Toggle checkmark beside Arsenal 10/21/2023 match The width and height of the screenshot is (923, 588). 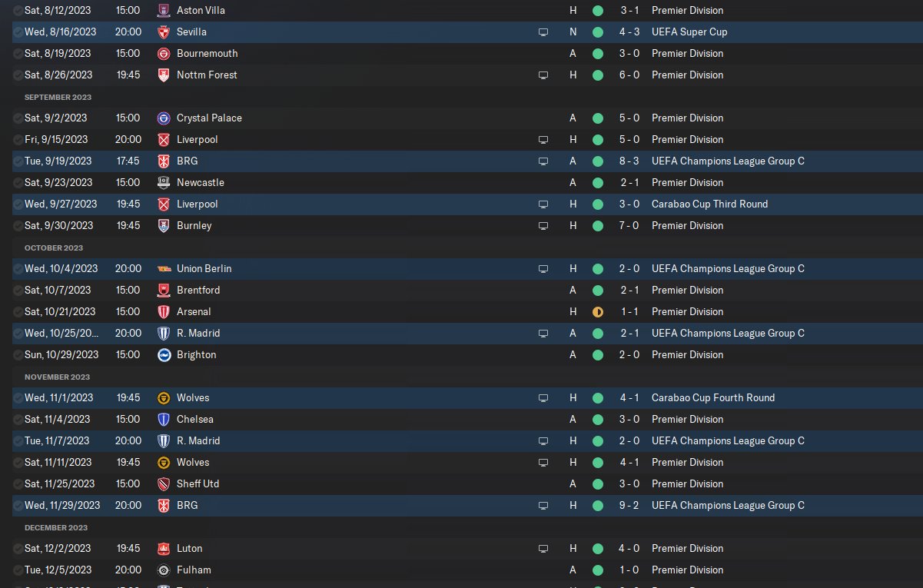[18, 312]
